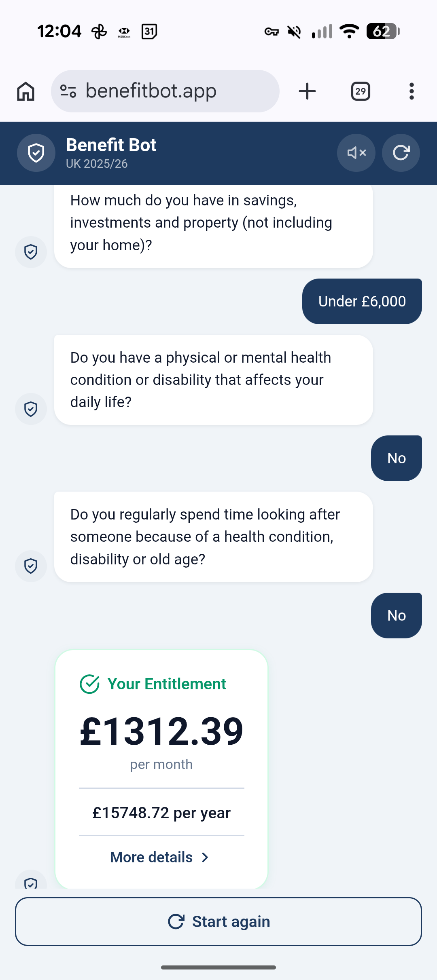Open Chrome three-dot overflow menu
This screenshot has width=437, height=980.
tap(412, 91)
